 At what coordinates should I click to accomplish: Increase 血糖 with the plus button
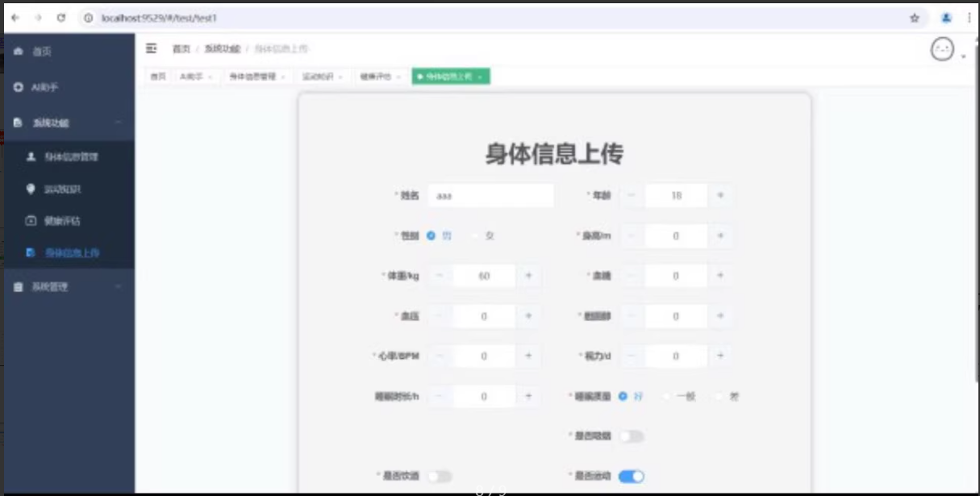point(720,276)
